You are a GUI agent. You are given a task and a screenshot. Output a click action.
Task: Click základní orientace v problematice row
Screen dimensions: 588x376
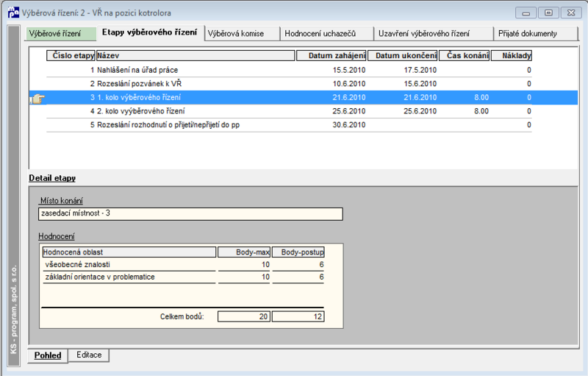click(x=183, y=277)
